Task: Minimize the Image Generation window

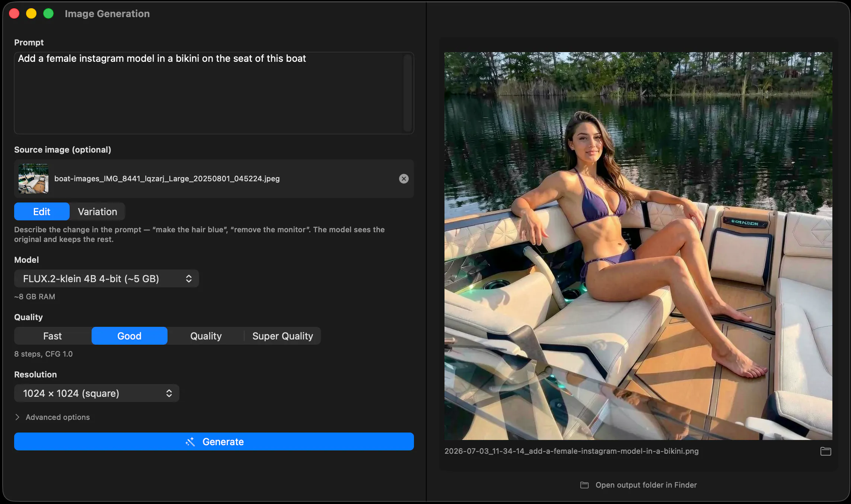Action: pyautogui.click(x=31, y=14)
